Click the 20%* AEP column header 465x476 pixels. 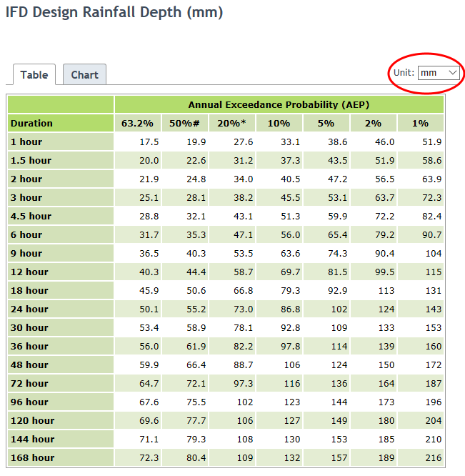(x=231, y=123)
